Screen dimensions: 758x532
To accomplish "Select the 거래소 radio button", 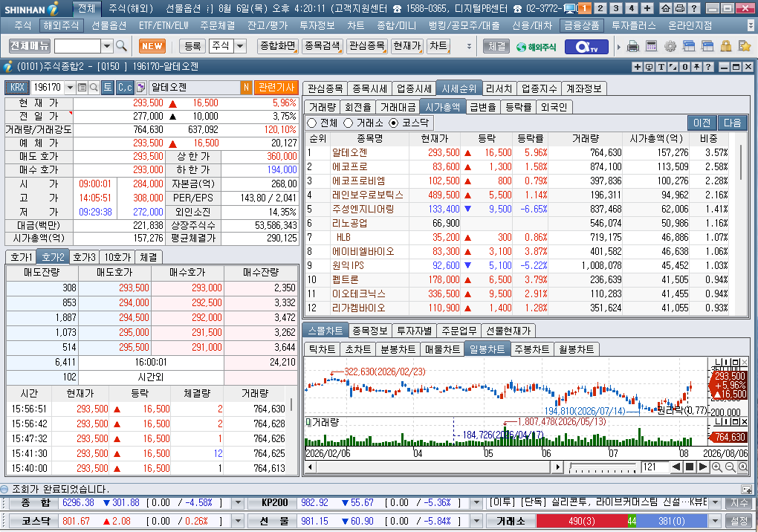I will pos(348,123).
